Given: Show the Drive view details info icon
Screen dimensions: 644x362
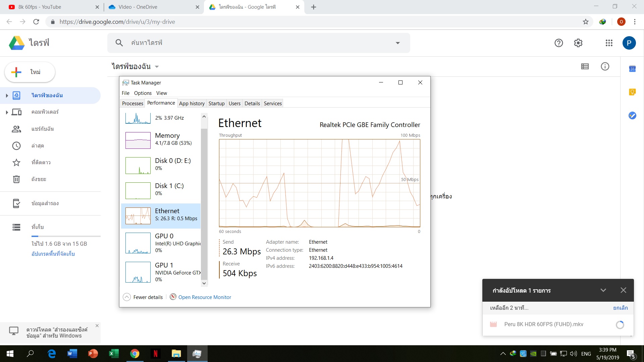Looking at the screenshot, I should tap(605, 66).
